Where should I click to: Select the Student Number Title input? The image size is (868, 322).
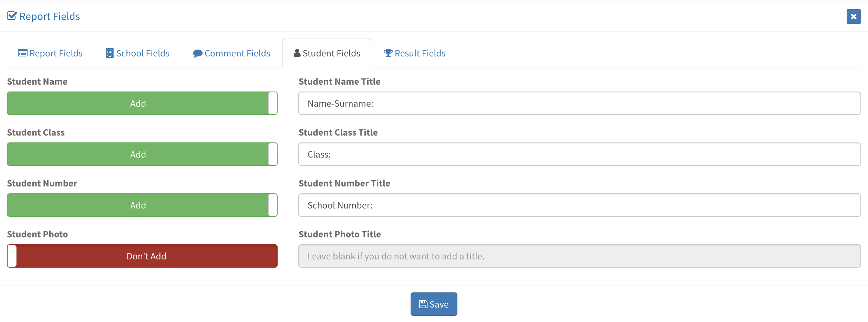pyautogui.click(x=580, y=205)
